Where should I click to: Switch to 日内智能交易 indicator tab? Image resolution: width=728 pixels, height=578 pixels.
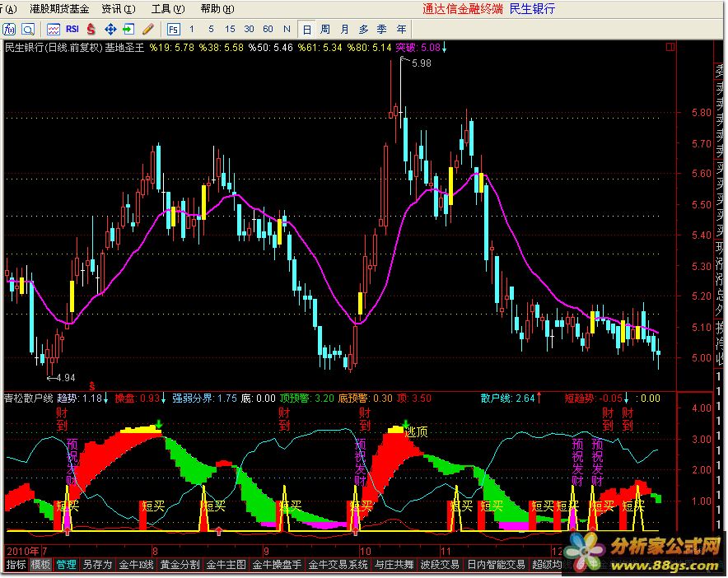(x=496, y=565)
